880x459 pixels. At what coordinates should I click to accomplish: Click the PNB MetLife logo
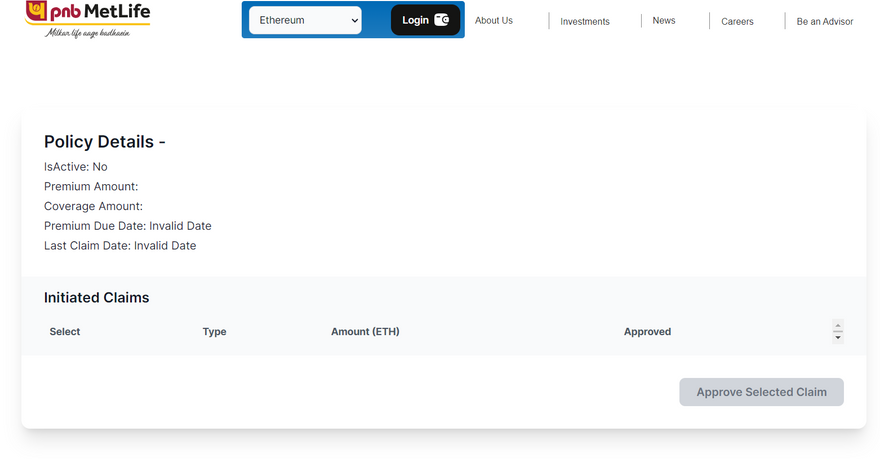pyautogui.click(x=87, y=14)
